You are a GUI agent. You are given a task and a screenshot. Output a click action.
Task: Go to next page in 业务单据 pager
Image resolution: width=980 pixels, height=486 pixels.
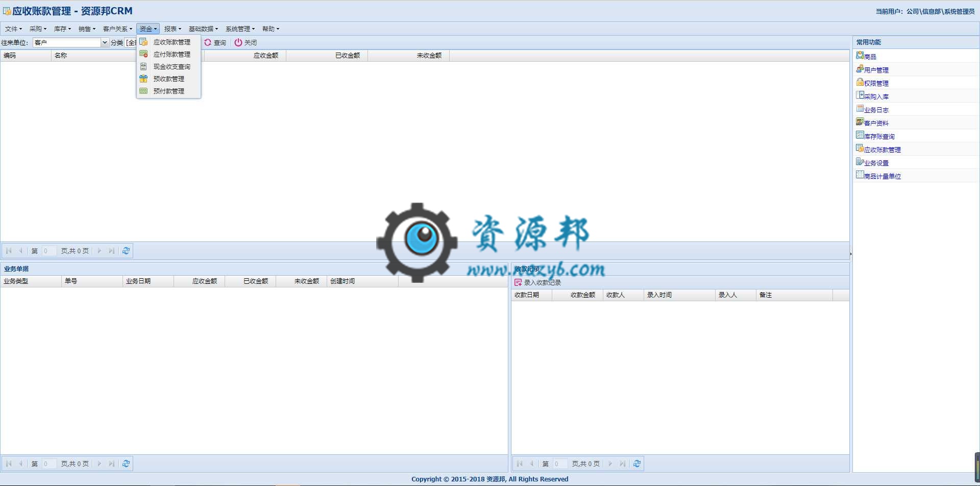click(x=100, y=464)
